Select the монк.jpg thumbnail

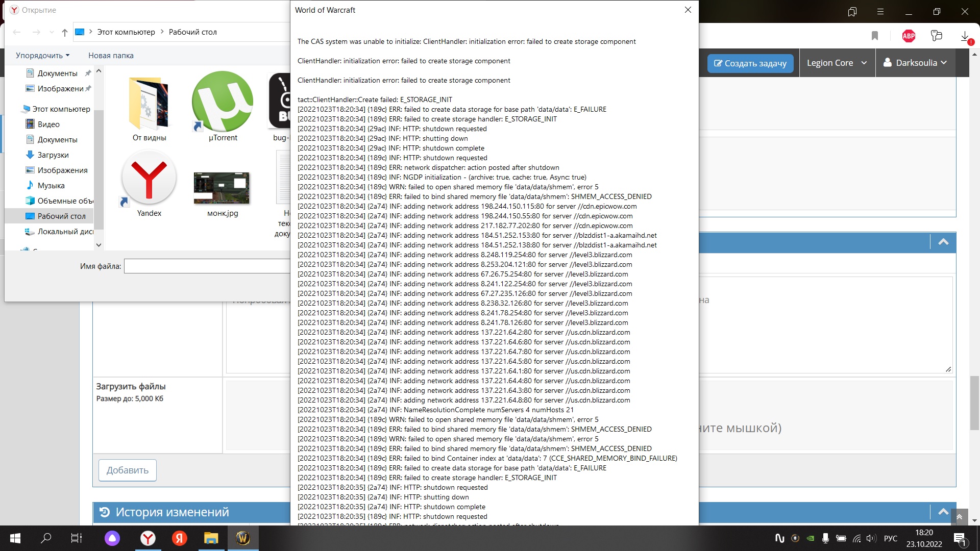[x=222, y=188]
